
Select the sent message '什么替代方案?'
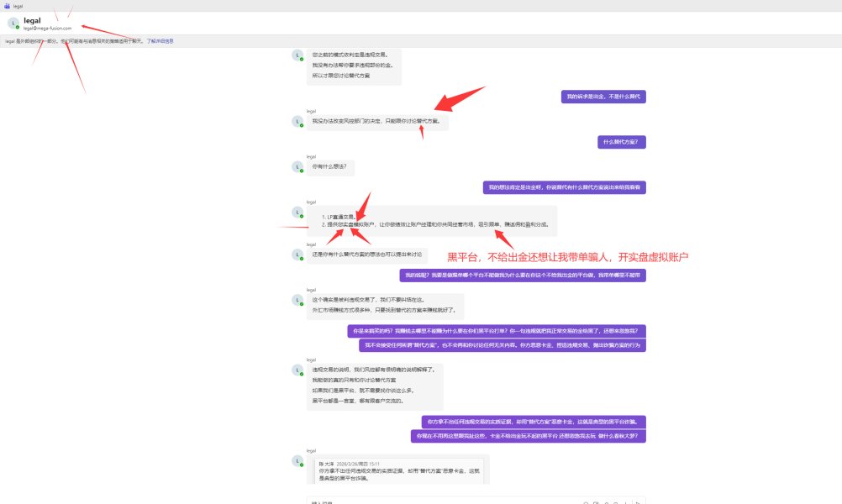621,142
